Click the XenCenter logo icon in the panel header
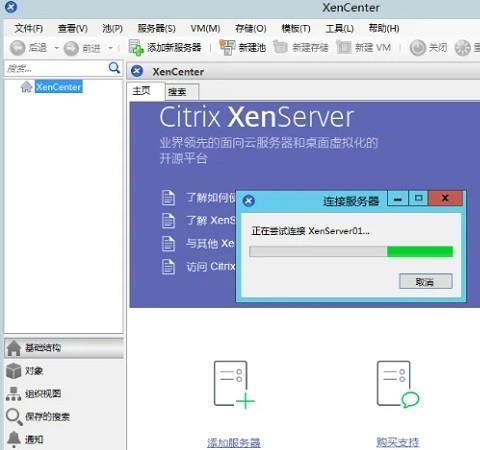 point(137,71)
